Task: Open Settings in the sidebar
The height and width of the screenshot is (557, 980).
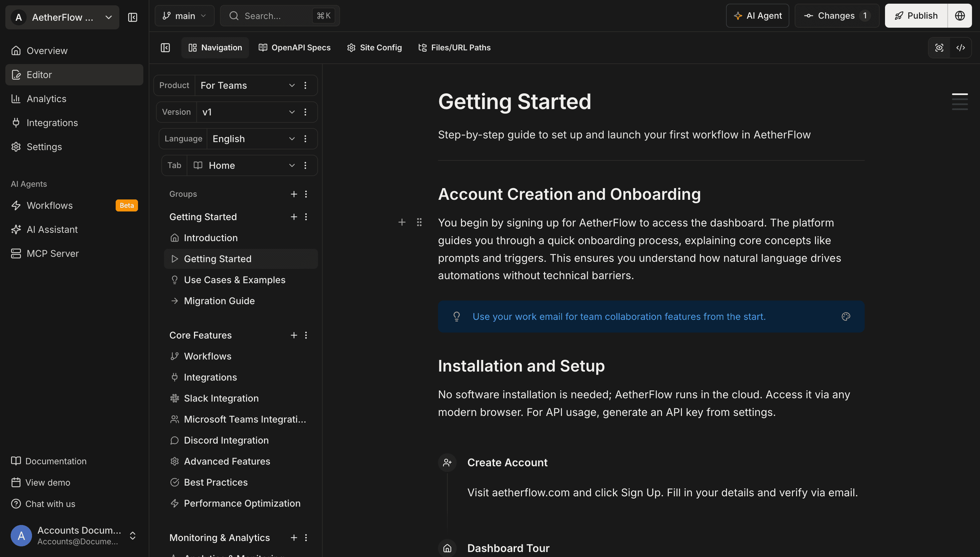Action: tap(74, 147)
